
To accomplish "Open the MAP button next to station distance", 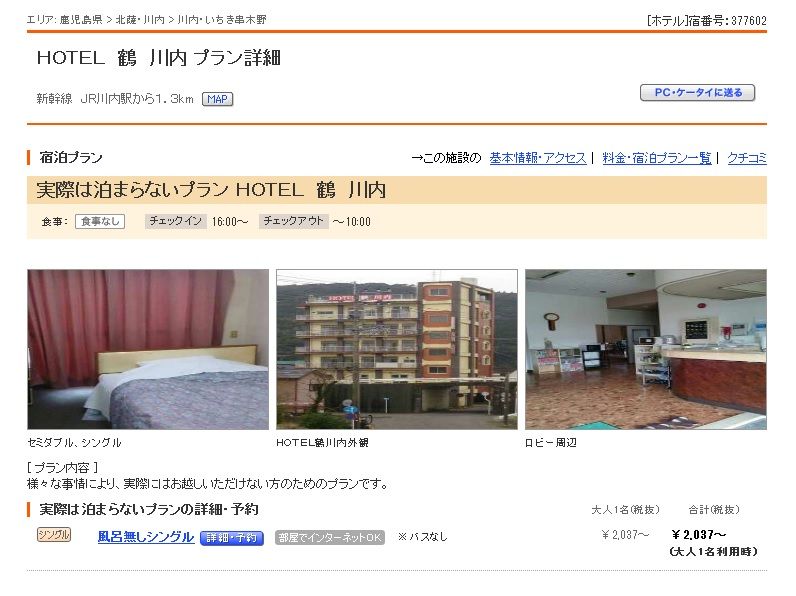I will [x=217, y=99].
